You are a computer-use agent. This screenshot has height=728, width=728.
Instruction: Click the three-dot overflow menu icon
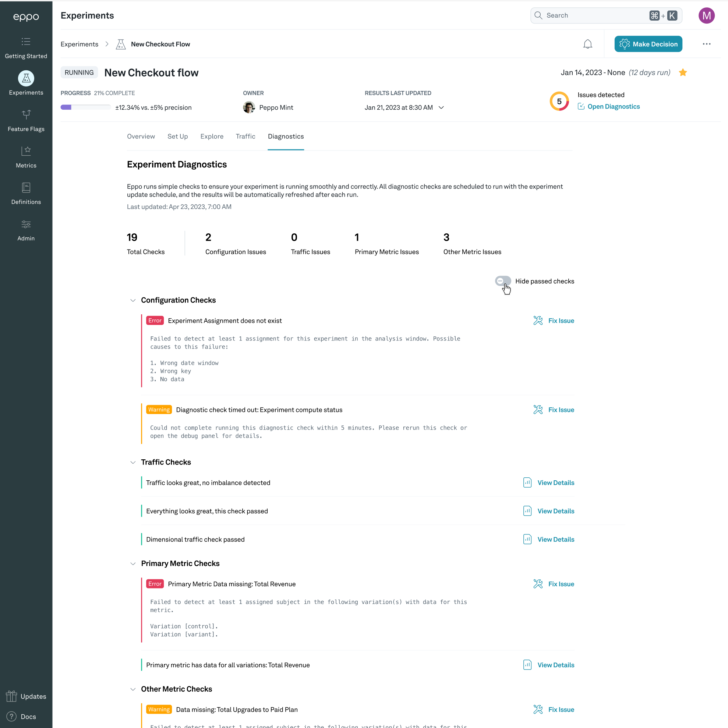coord(707,44)
